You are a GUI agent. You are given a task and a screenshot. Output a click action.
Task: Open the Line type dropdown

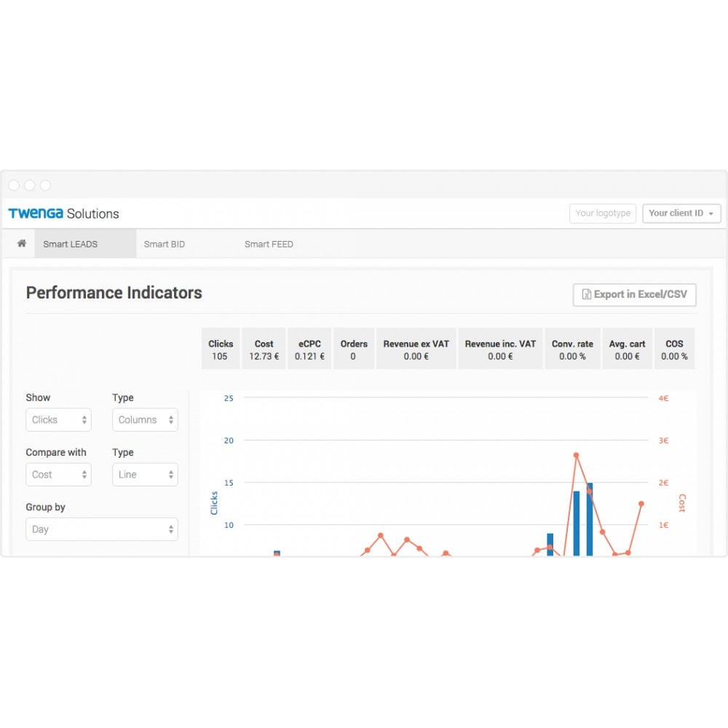click(x=145, y=475)
